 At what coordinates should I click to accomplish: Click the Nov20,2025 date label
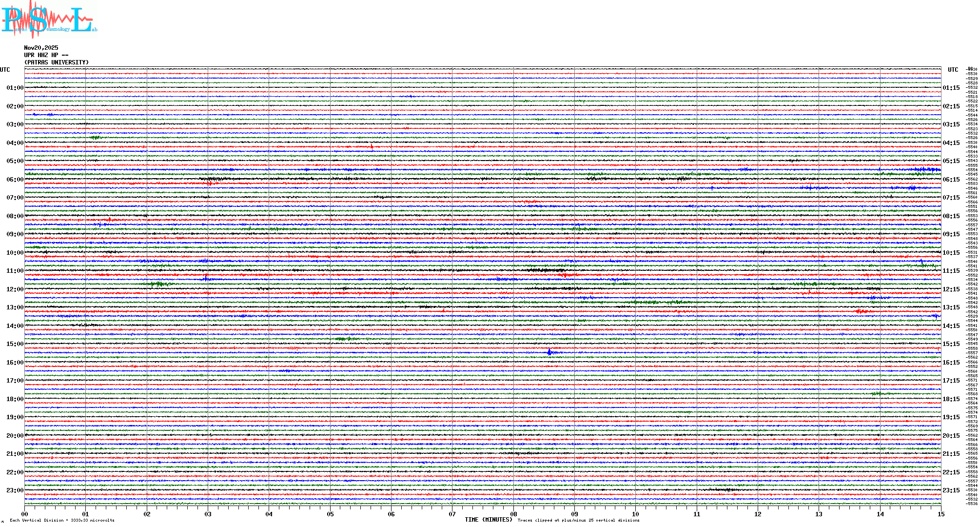coord(41,48)
